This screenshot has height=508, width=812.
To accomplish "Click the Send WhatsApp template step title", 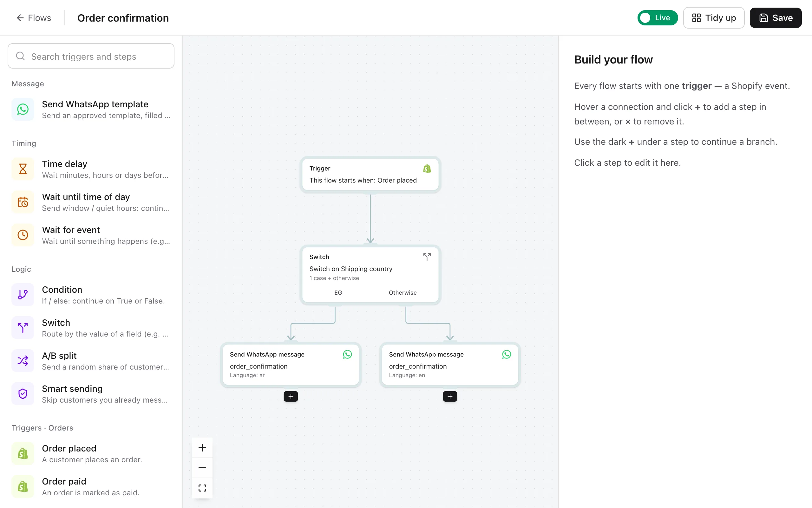I will (95, 104).
